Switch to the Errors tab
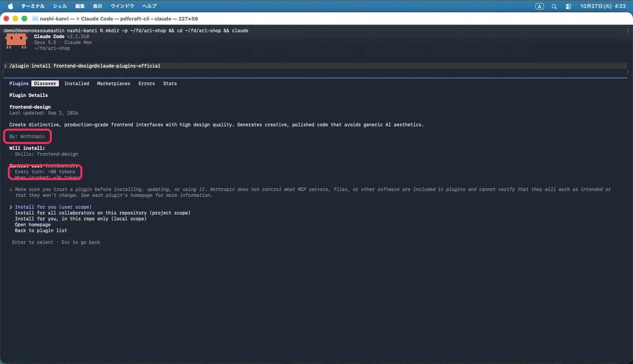The width and height of the screenshot is (633, 364). click(146, 83)
